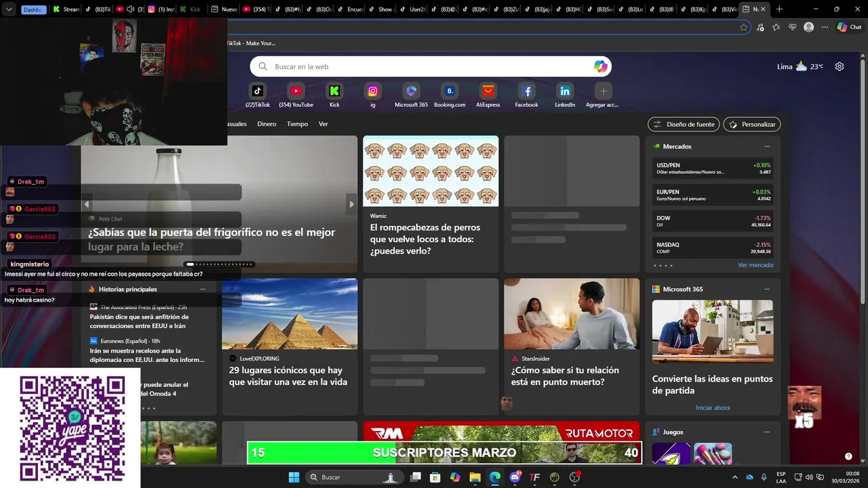Image resolution: width=868 pixels, height=488 pixels.
Task: Click the Edge icon in taskbar
Action: [495, 477]
